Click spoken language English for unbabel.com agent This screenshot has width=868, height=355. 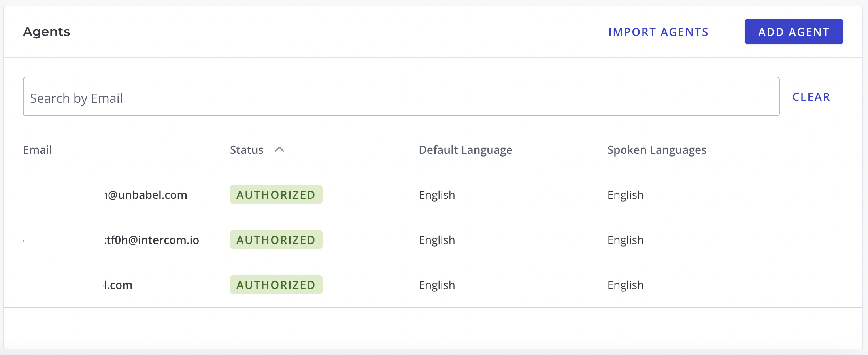point(625,195)
